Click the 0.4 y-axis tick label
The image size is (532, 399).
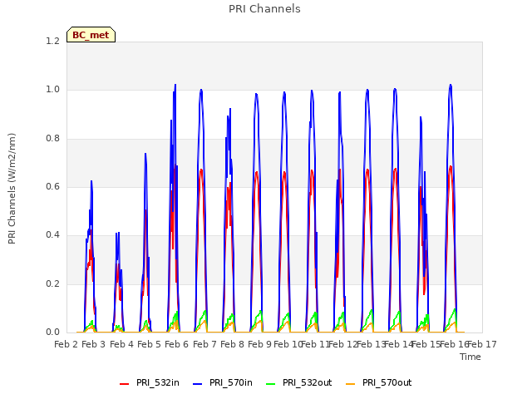coord(53,235)
